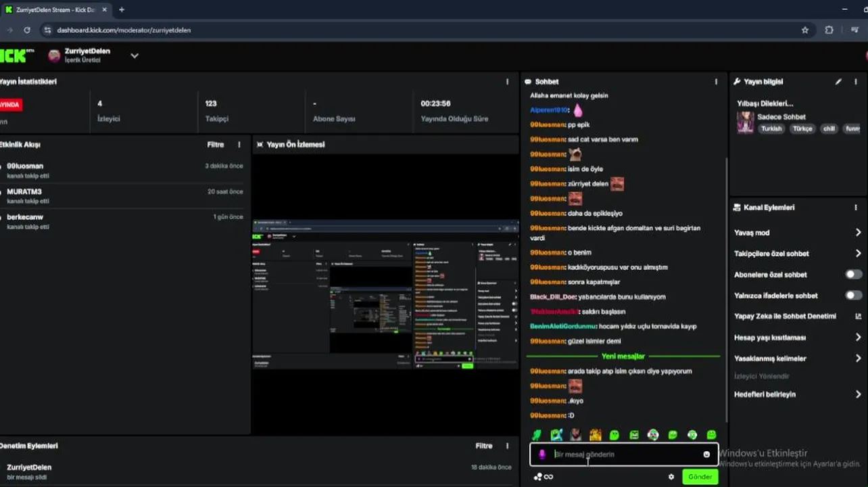Image resolution: width=868 pixels, height=487 pixels.
Task: Send message with Gönder button
Action: 700,477
